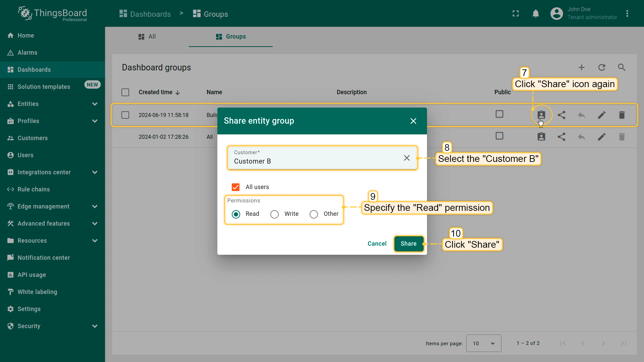Uncheck the All users checkbox
Screen dimensions: 644x362
click(x=236, y=187)
